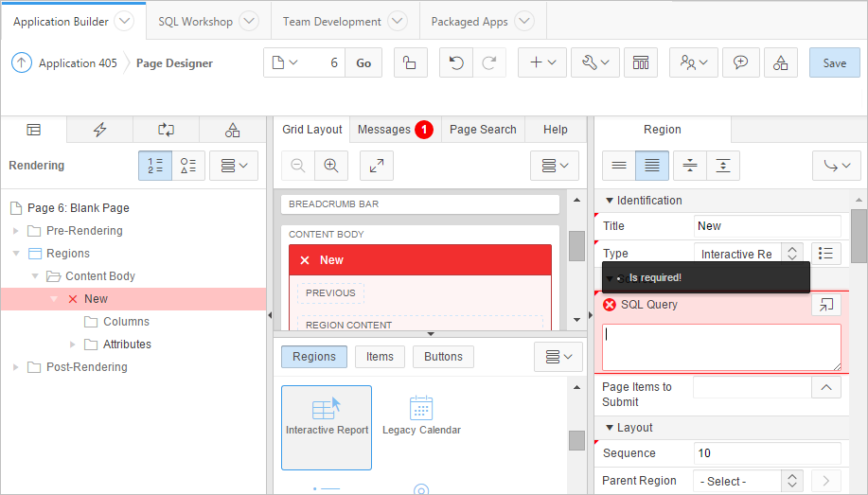Open the Dynamic Actions tab icon
This screenshot has height=495, width=868.
tap(99, 130)
